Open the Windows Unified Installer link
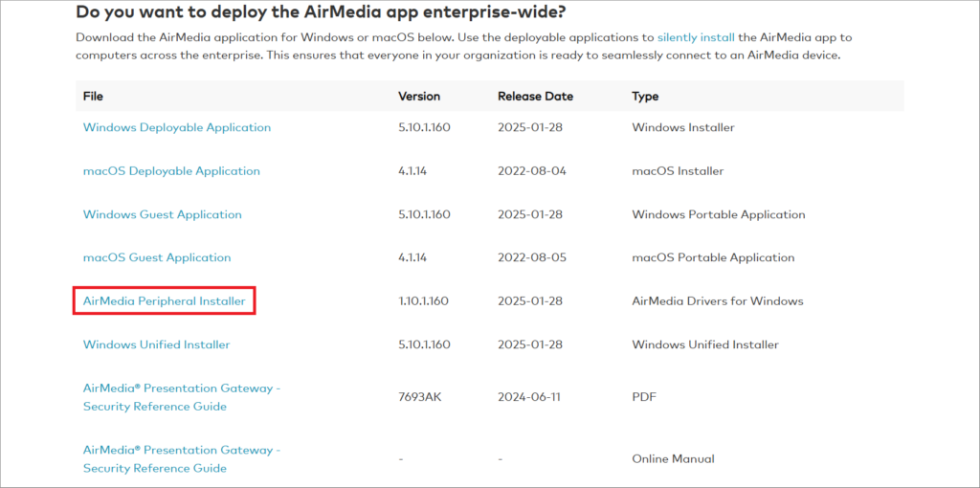 pyautogui.click(x=156, y=344)
